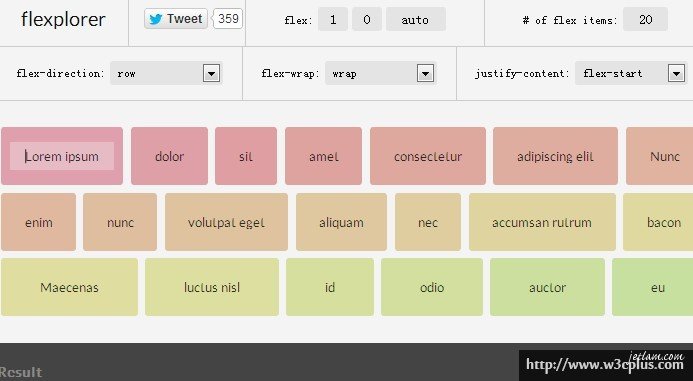This screenshot has height=381, width=693.
Task: Select the aliquam flex item
Action: click(x=341, y=222)
